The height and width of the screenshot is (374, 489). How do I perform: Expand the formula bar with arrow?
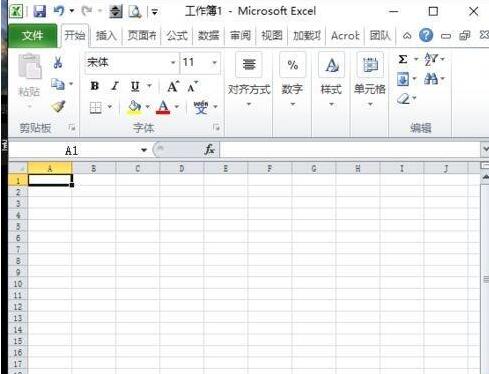pyautogui.click(x=485, y=149)
